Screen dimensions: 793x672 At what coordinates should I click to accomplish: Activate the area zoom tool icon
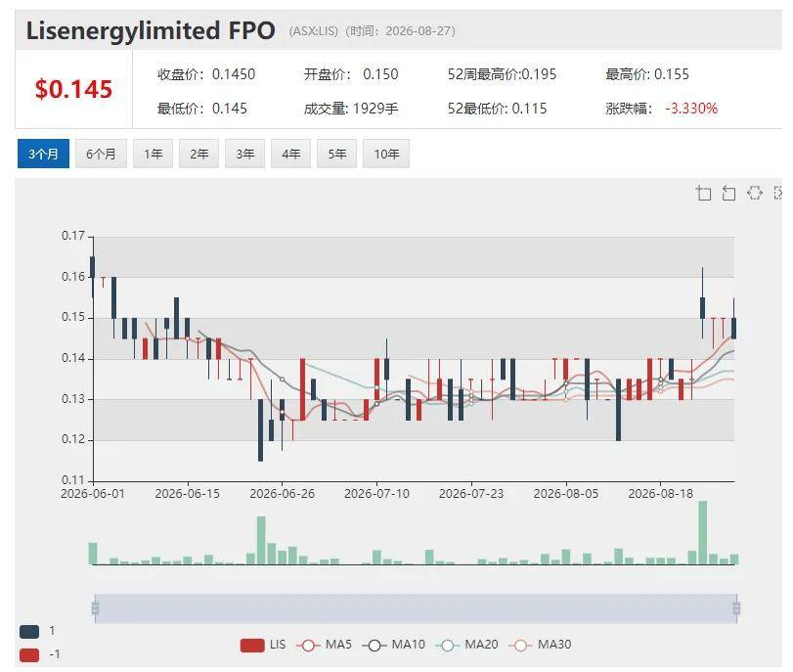(x=703, y=193)
